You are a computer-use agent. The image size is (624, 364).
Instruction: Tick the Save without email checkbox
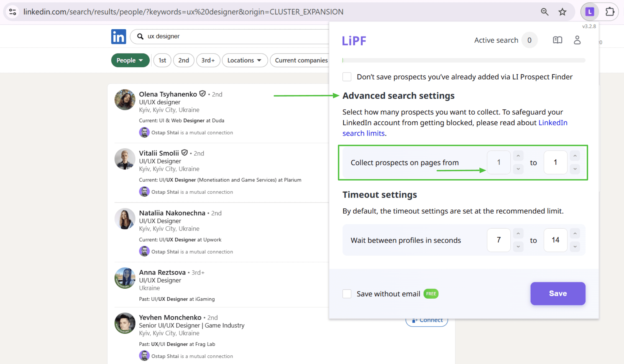pyautogui.click(x=347, y=294)
